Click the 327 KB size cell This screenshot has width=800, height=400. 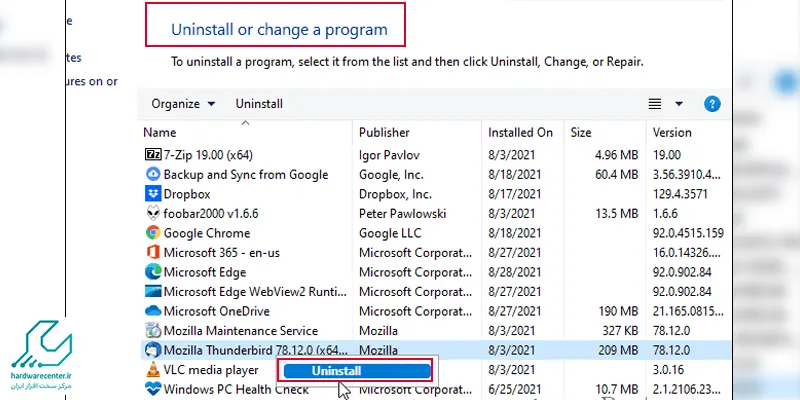click(x=620, y=331)
